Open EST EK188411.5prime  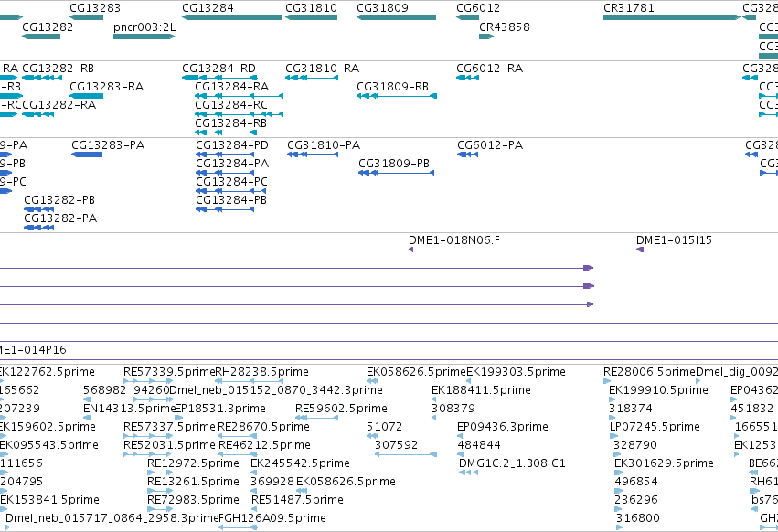(481, 390)
